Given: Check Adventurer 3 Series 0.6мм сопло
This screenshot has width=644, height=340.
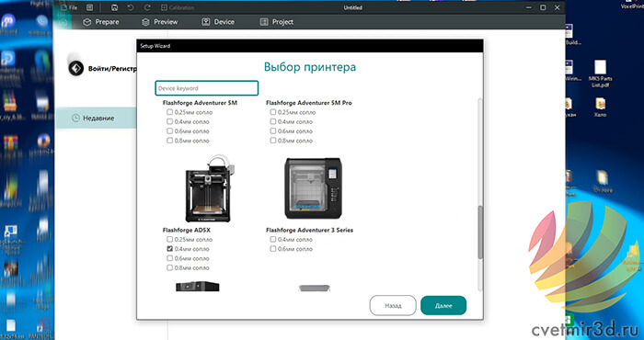Looking at the screenshot, I should point(273,248).
